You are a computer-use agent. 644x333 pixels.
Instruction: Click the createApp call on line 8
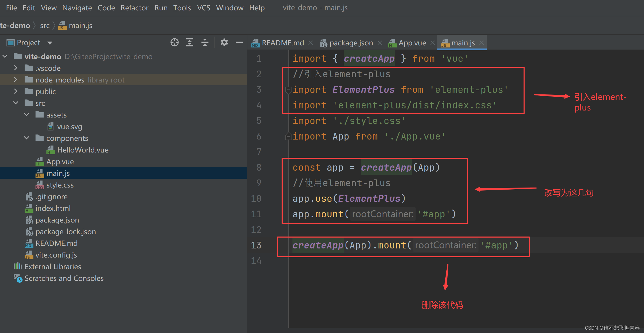386,167
